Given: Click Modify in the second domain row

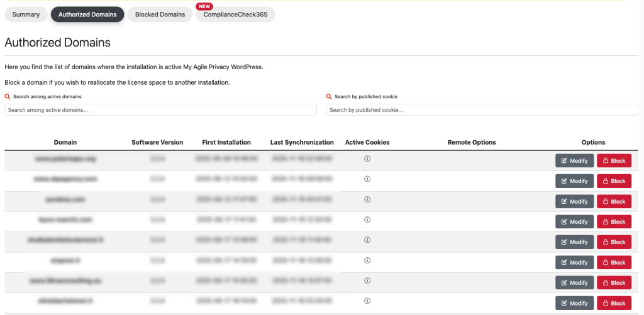Looking at the screenshot, I should (574, 181).
